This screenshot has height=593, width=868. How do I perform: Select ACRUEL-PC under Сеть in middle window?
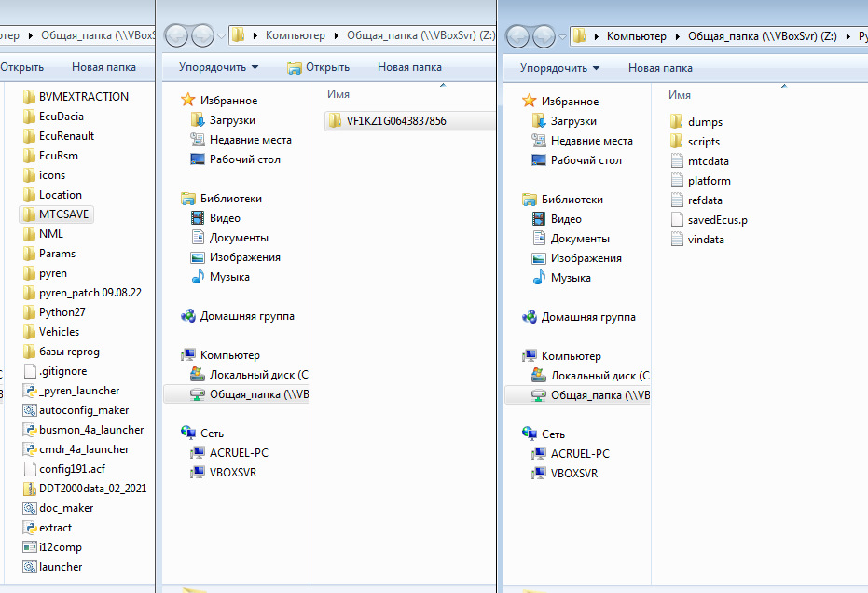pos(229,453)
